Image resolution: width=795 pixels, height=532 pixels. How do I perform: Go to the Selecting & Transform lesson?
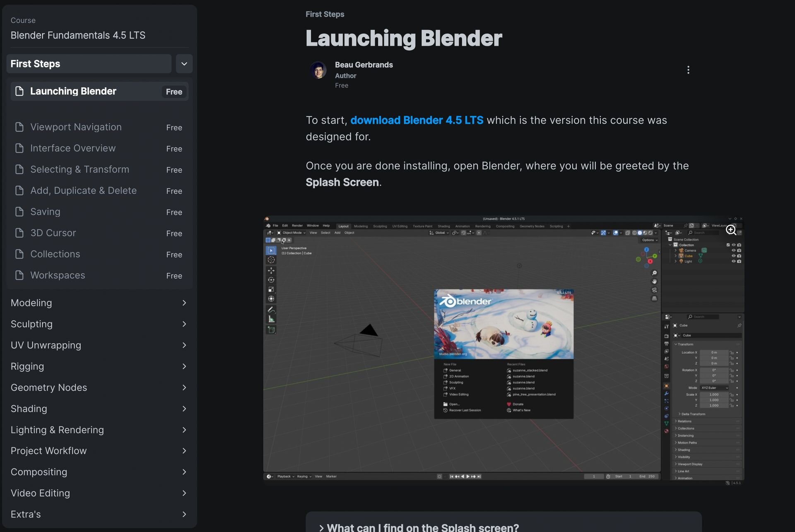[x=79, y=169]
